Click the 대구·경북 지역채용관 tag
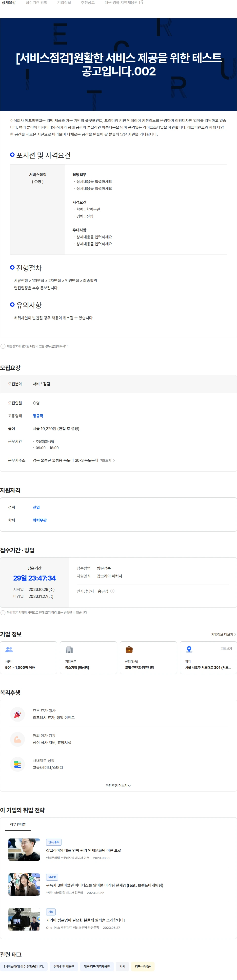 tap(97, 966)
